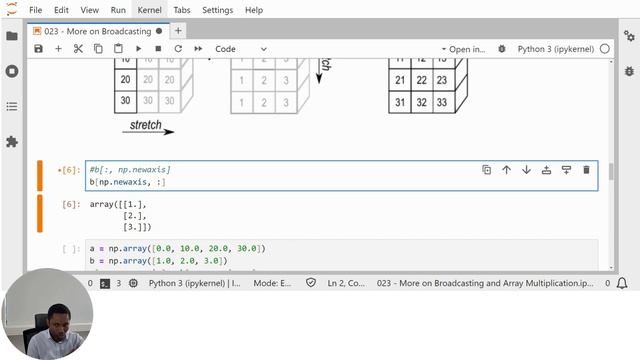Open the Settings menu
Screen dimensions: 640x360
(218, 10)
